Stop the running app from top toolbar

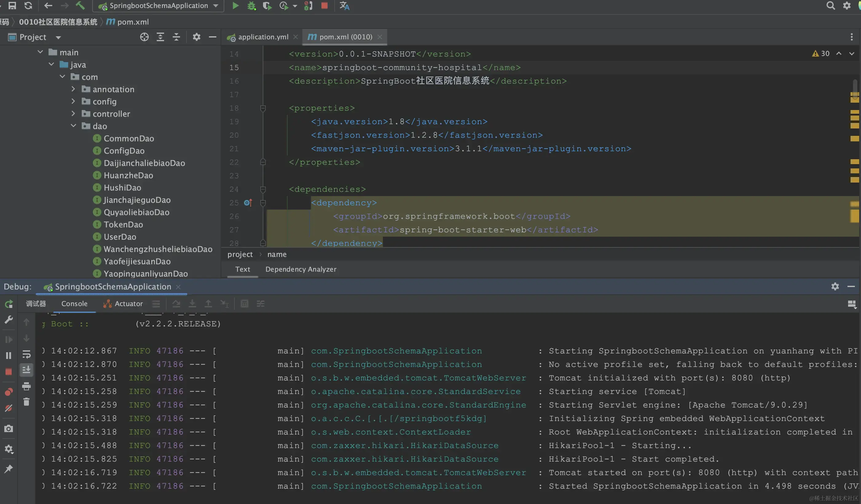point(324,6)
